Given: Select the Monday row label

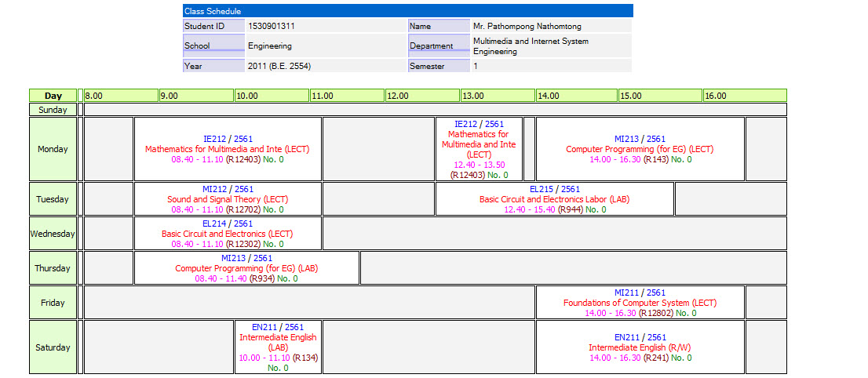Looking at the screenshot, I should (53, 149).
